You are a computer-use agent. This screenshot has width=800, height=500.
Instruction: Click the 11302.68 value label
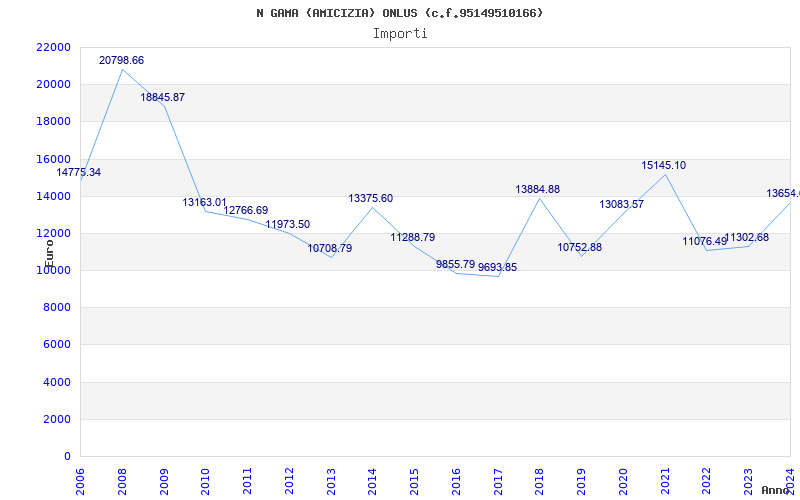(747, 238)
